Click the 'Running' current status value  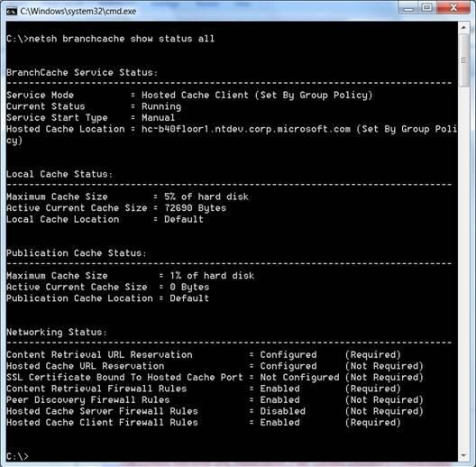[x=161, y=106]
